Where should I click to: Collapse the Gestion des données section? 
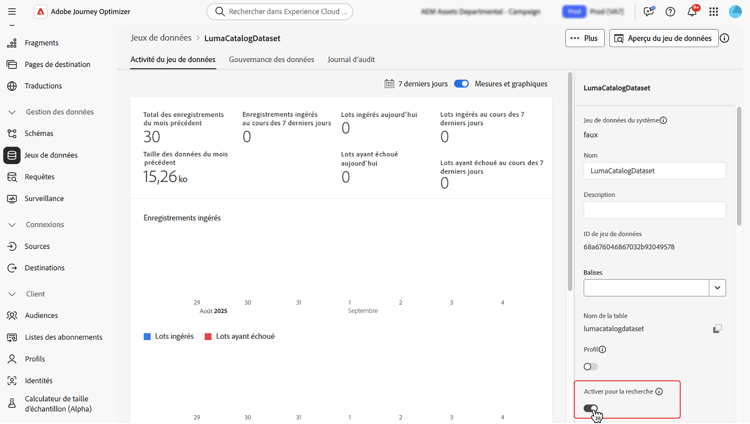12,112
